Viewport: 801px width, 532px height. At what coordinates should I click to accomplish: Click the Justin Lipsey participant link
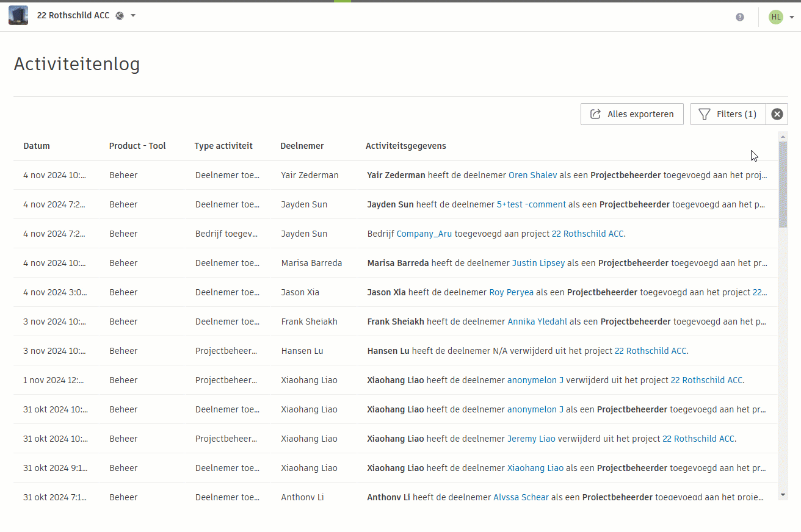pos(538,263)
